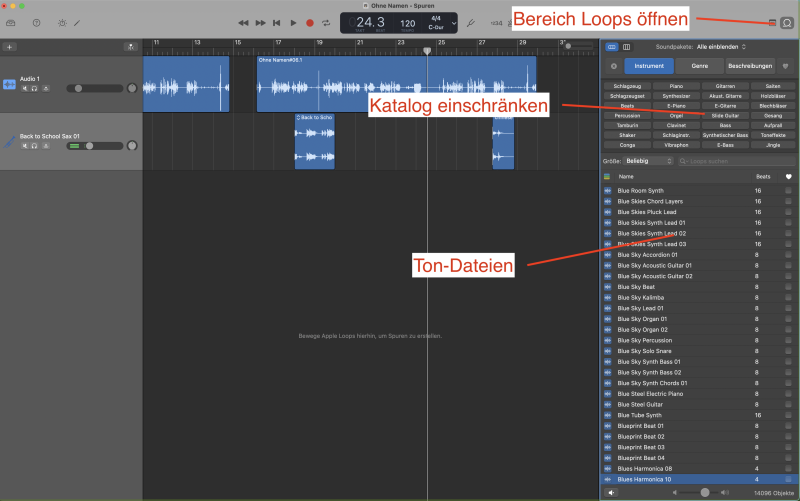Filter loops by Vibraphon button

point(676,145)
